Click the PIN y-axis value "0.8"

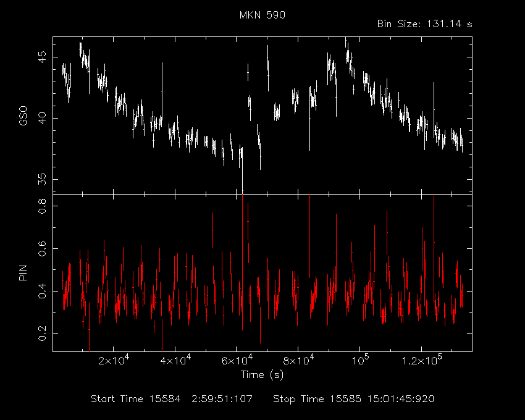tap(42, 206)
